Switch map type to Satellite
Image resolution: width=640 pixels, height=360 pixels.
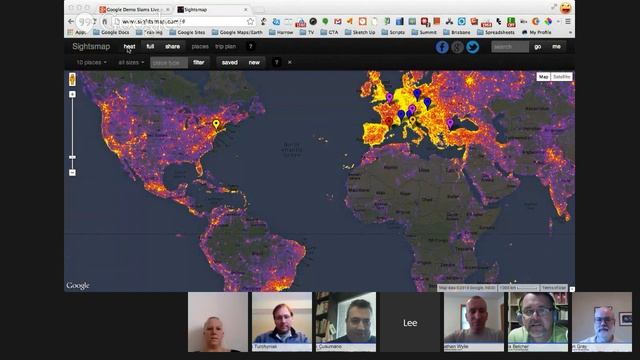pyautogui.click(x=562, y=77)
